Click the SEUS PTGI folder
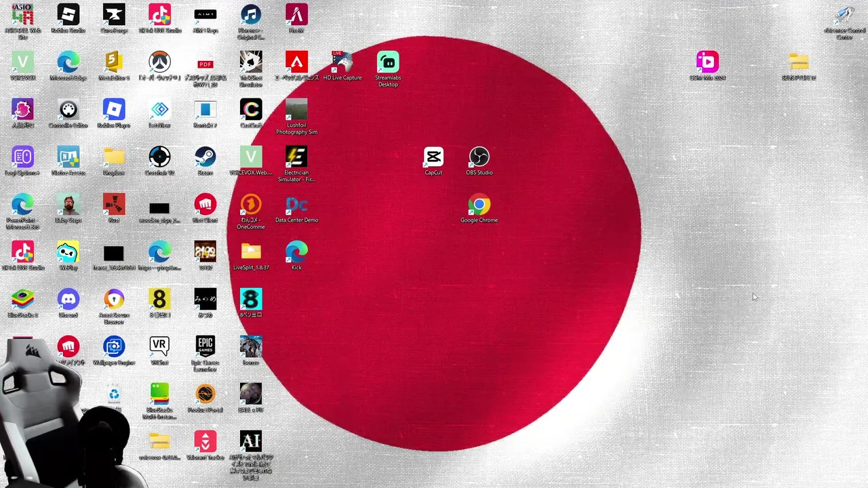Image resolution: width=868 pixels, height=488 pixels. click(x=799, y=62)
